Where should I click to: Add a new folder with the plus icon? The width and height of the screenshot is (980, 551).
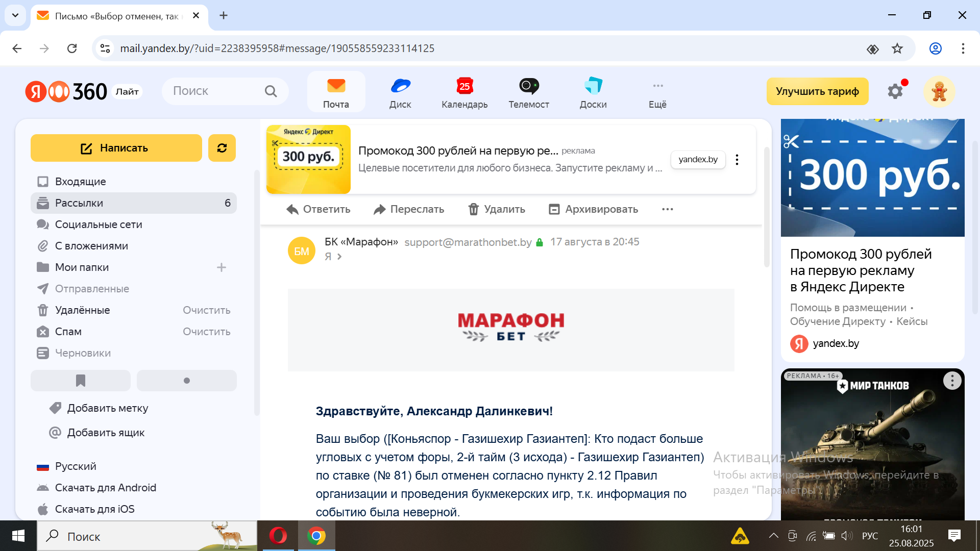point(222,267)
